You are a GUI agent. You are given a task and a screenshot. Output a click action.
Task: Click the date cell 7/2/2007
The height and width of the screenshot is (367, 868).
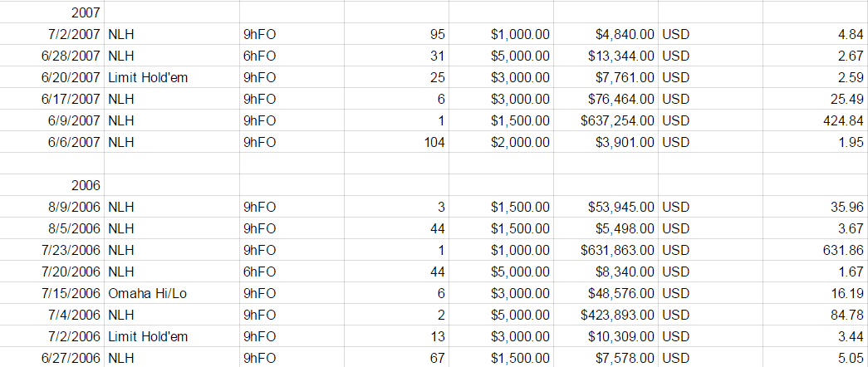[x=52, y=34]
